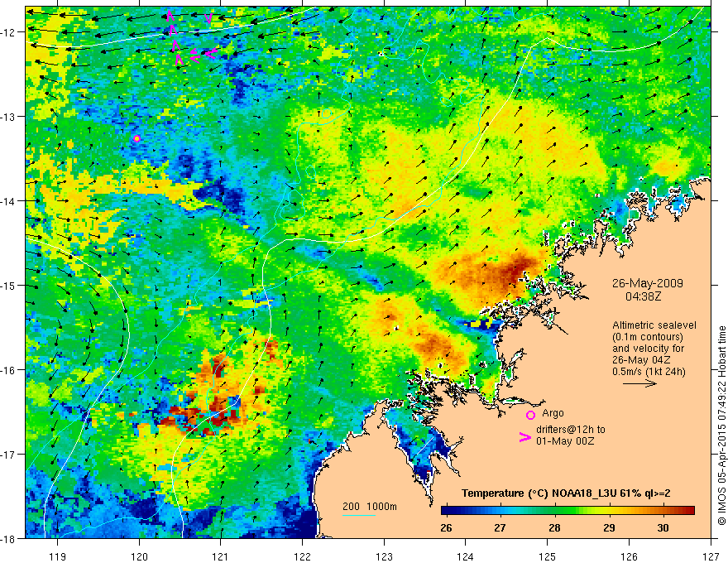Click the dark blue end of the temperature color bar
The image size is (728, 563).
[x=446, y=510]
